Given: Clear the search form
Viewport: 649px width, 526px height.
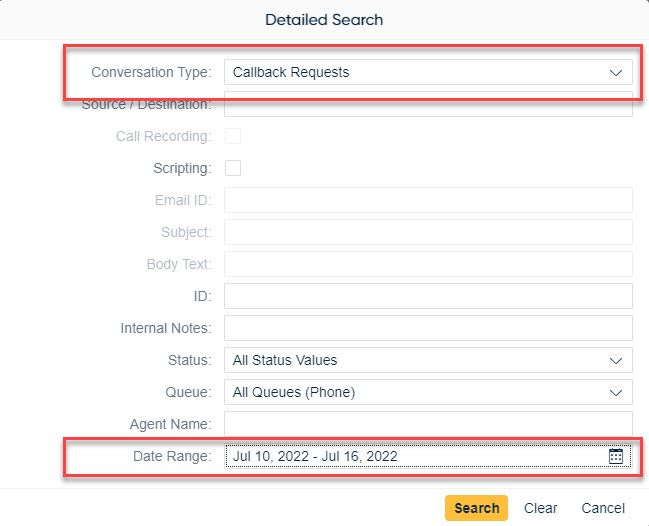Looking at the screenshot, I should click(540, 508).
